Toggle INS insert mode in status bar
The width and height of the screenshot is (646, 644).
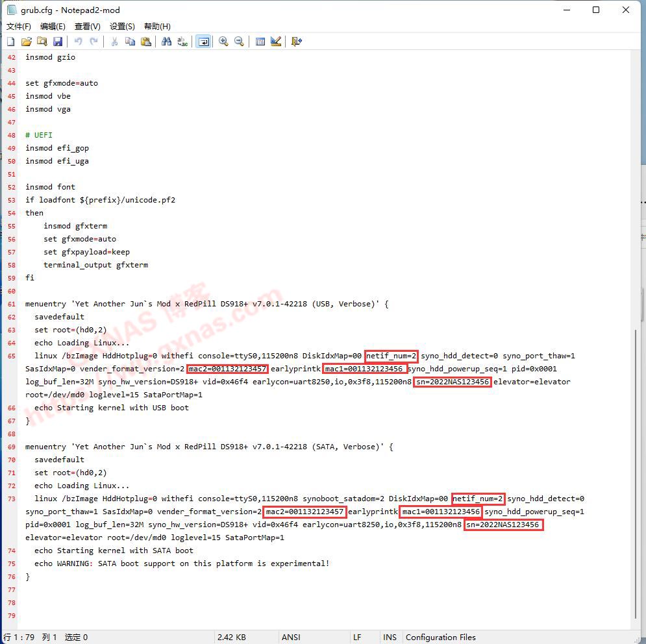(x=390, y=638)
